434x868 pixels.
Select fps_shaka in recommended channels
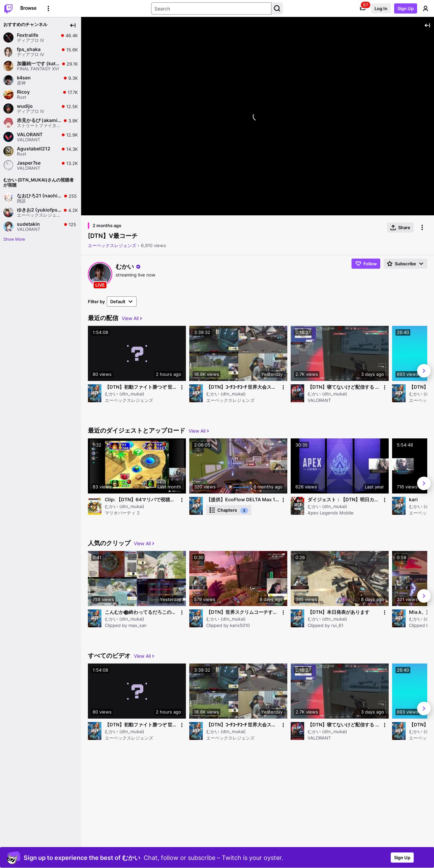click(x=41, y=52)
